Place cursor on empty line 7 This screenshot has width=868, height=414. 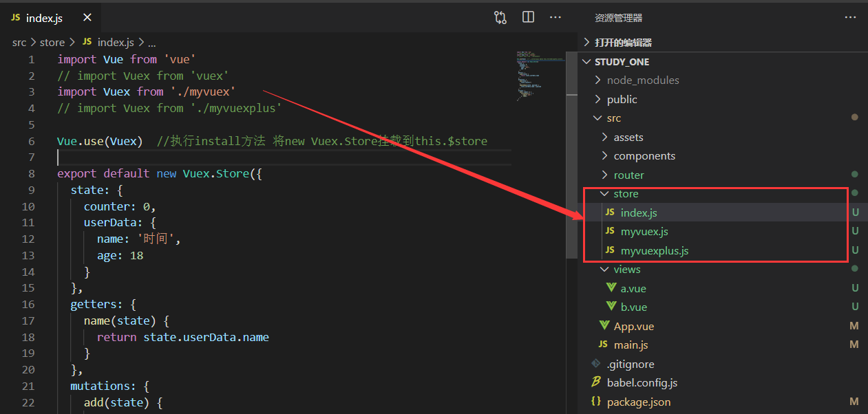[x=284, y=157]
